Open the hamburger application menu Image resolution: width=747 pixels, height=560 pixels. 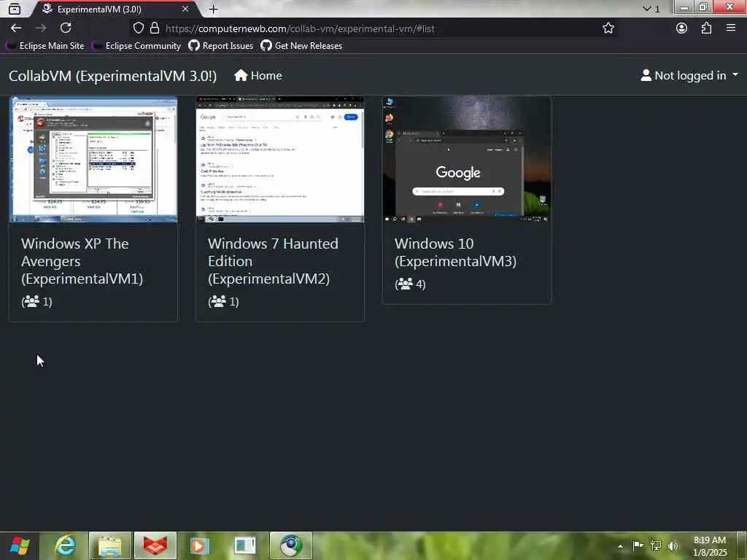point(731,28)
